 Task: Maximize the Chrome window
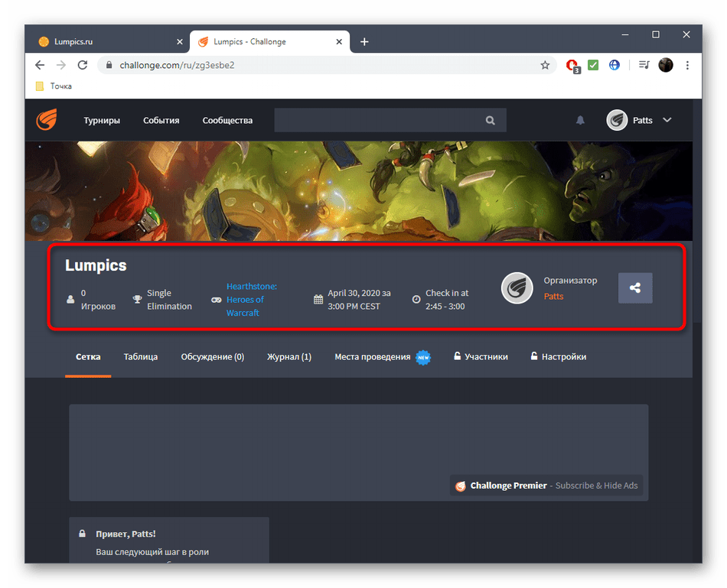[656, 34]
